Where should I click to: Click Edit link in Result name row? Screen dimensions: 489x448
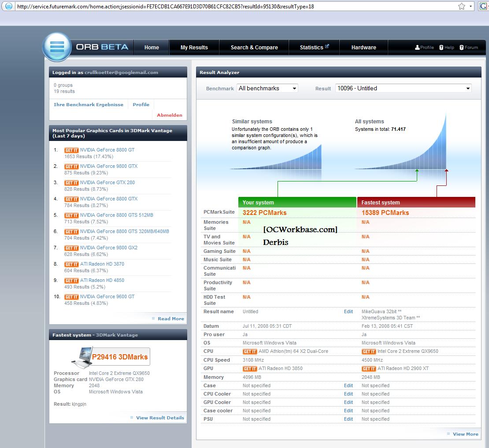pos(348,311)
